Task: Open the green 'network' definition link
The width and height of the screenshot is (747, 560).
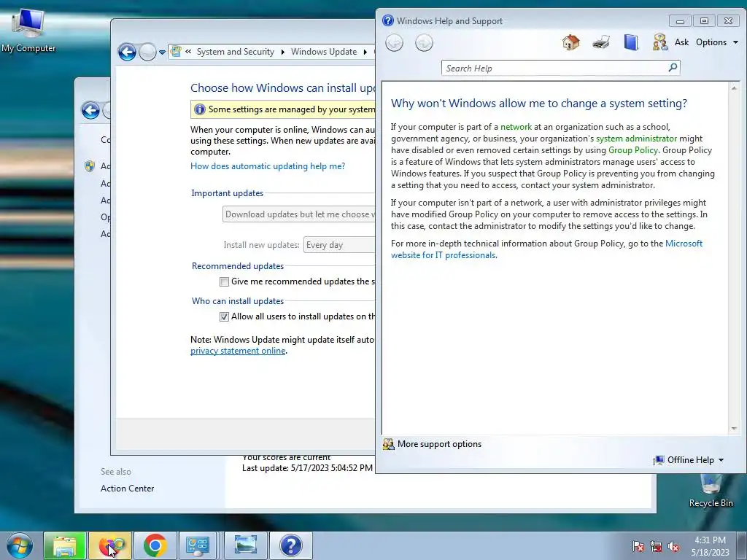Action: coord(516,127)
